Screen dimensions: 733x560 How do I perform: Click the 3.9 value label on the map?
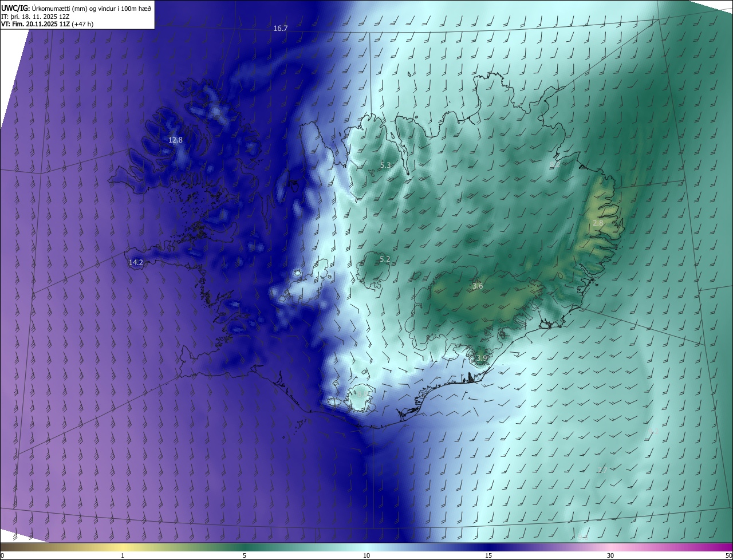pyautogui.click(x=482, y=358)
